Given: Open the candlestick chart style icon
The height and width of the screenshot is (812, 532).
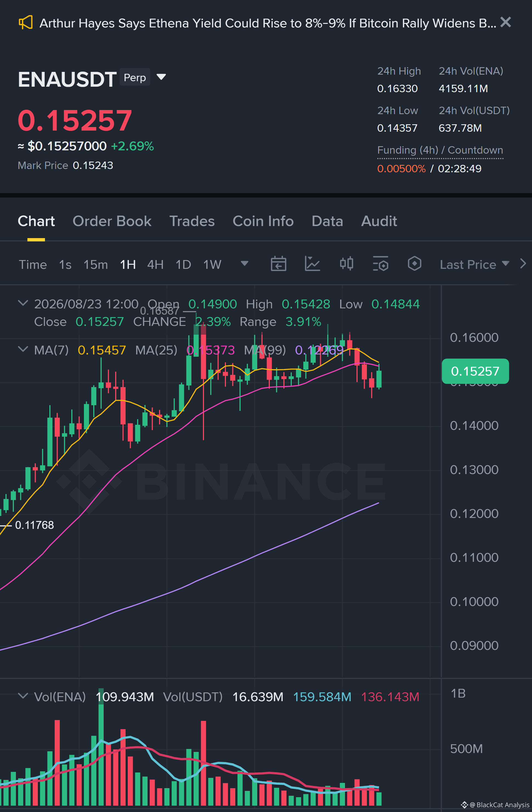Looking at the screenshot, I should [346, 264].
